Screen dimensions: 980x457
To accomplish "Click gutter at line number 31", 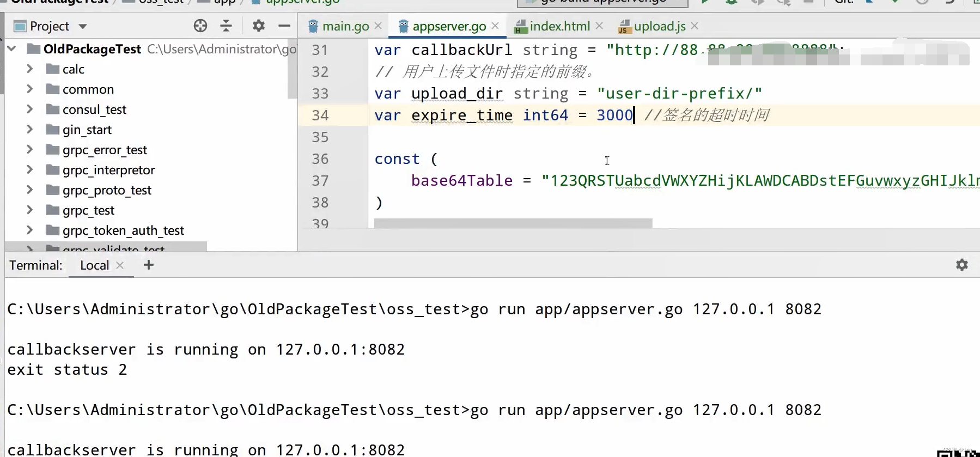I will pos(320,50).
